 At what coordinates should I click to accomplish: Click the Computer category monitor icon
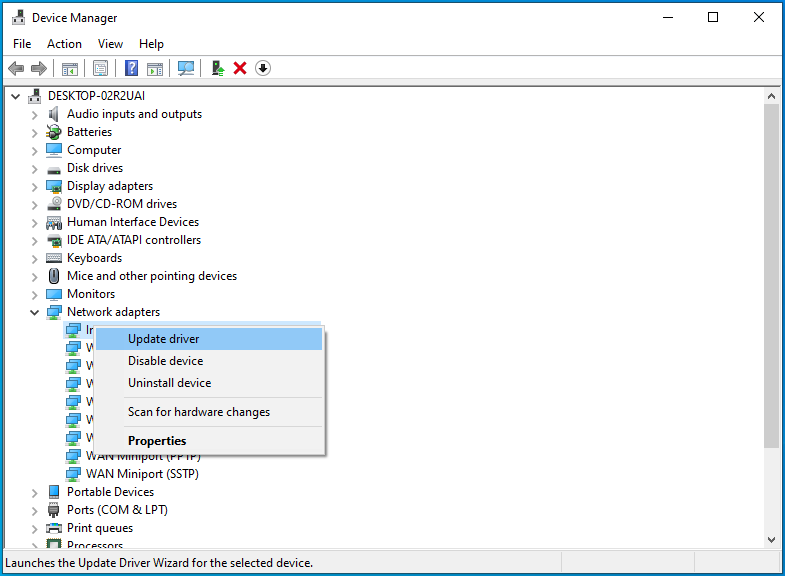click(54, 150)
